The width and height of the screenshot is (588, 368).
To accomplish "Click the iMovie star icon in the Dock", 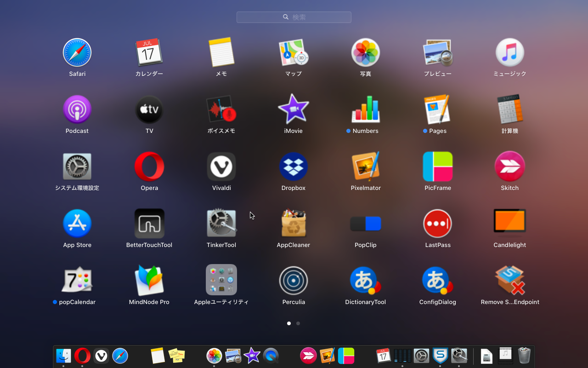I will tap(252, 356).
